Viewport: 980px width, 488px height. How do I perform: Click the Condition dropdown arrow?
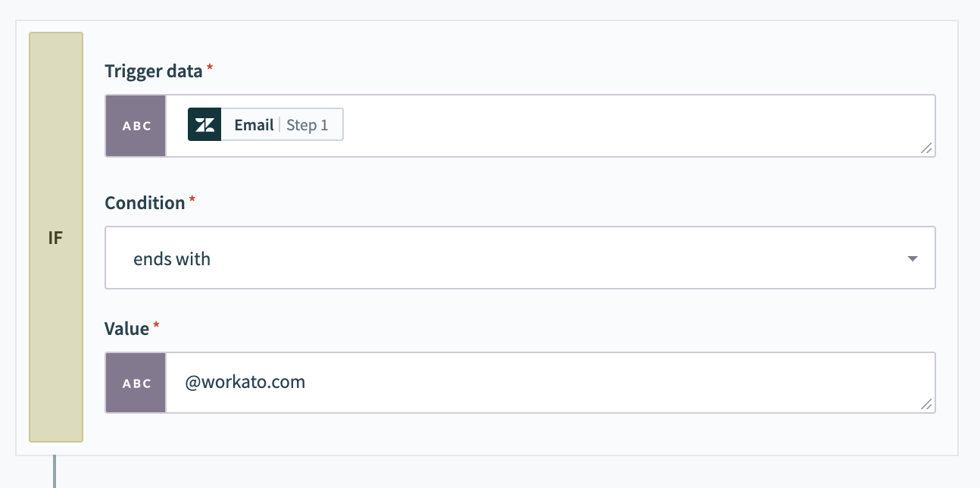[x=913, y=258]
